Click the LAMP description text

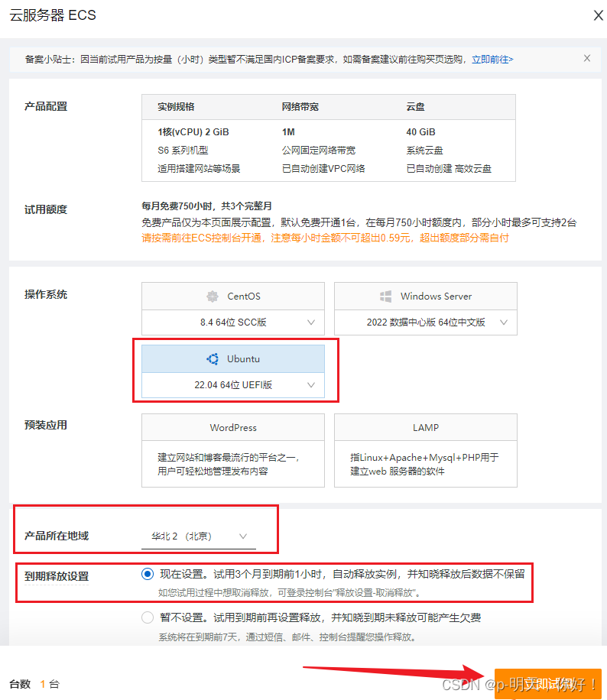[x=424, y=465]
